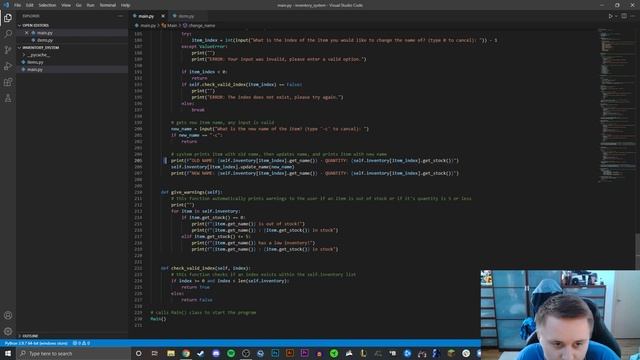Run Python file with the play button
This screenshot has width=640, height=360.
[x=611, y=16]
